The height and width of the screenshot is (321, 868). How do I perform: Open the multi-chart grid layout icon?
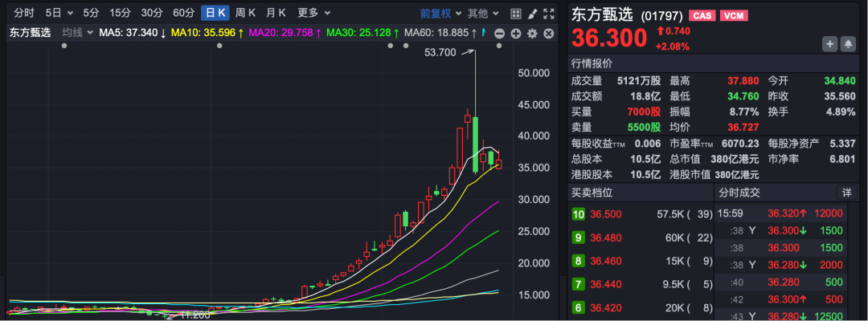click(x=515, y=14)
